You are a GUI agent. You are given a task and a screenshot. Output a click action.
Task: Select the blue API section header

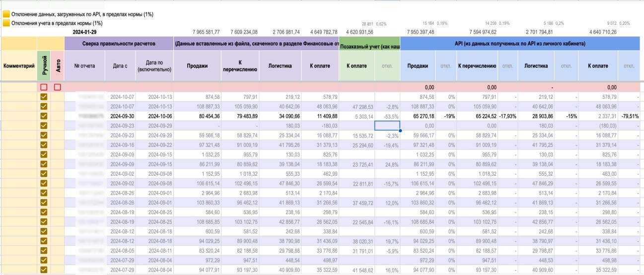click(519, 44)
